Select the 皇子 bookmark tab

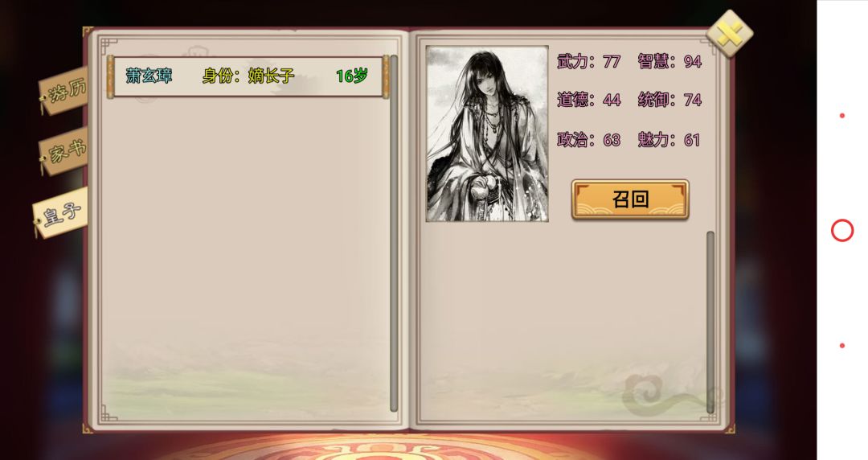point(60,213)
